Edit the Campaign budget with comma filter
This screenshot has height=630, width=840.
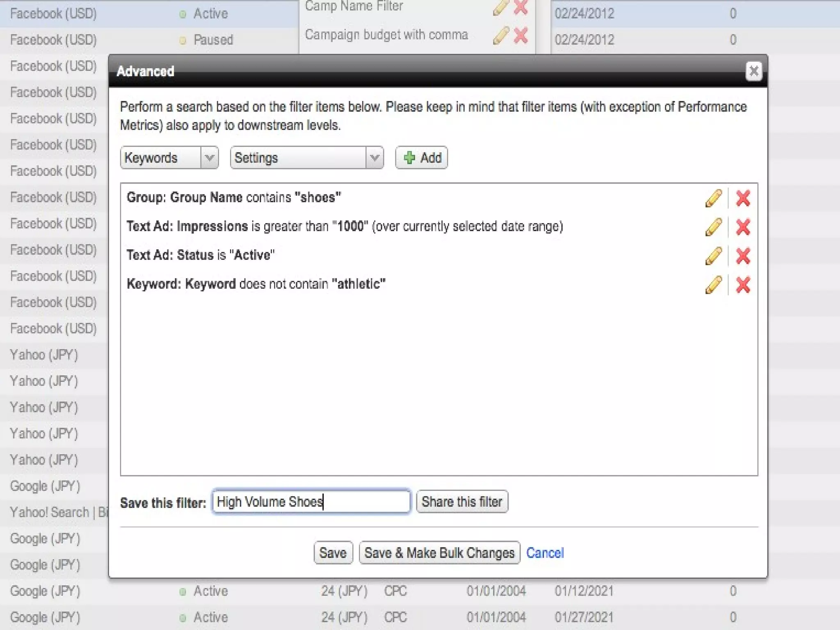point(500,36)
